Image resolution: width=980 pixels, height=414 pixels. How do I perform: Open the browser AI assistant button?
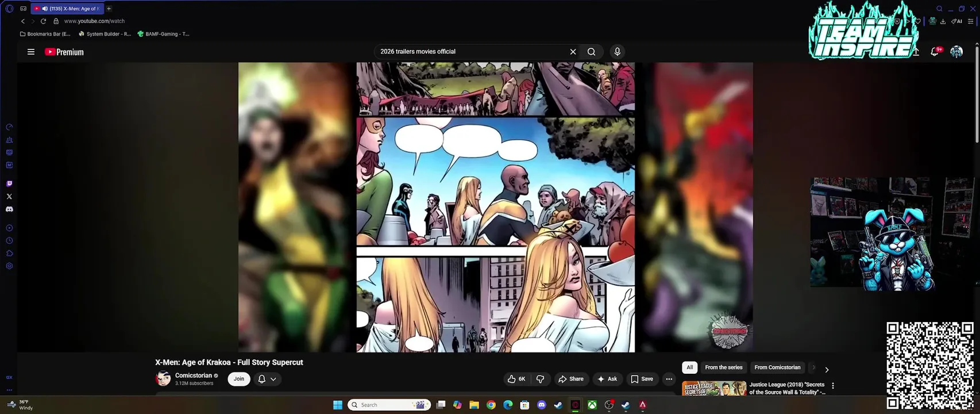956,21
